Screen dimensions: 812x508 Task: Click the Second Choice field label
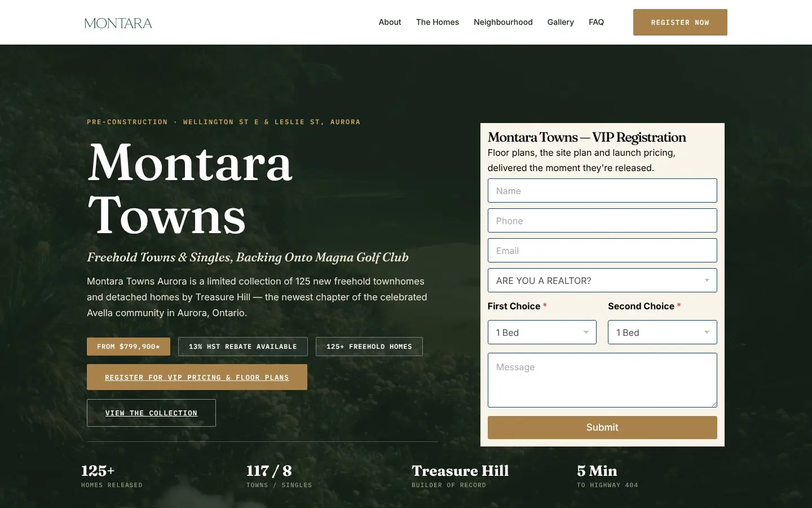(645, 306)
